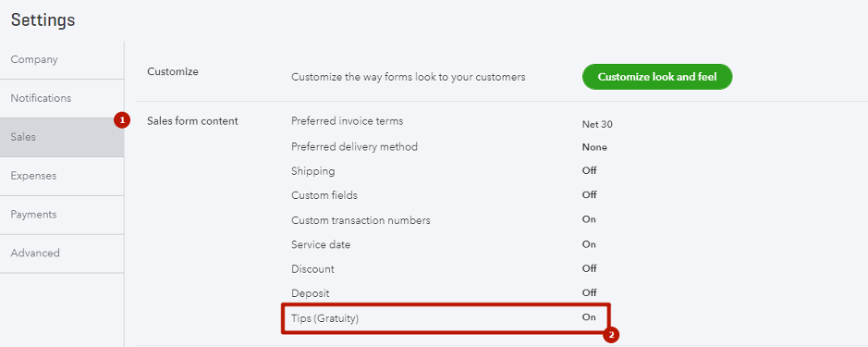
Task: Toggle the Discount Off setting
Action: 590,269
